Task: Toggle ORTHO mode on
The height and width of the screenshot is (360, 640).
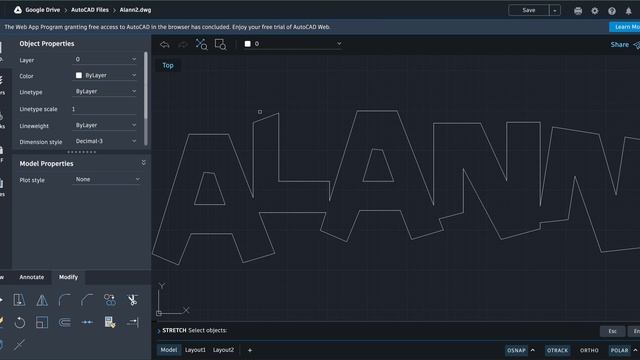Action: tap(589, 350)
